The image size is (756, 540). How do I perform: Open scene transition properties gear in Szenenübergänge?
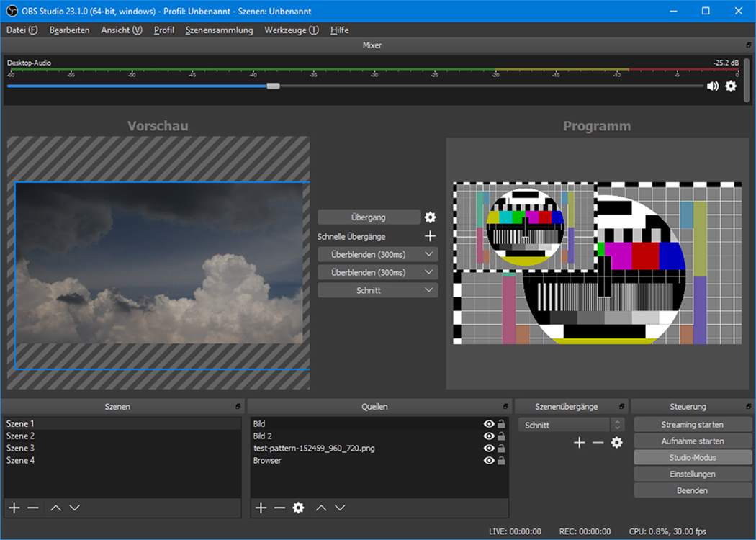pyautogui.click(x=616, y=443)
